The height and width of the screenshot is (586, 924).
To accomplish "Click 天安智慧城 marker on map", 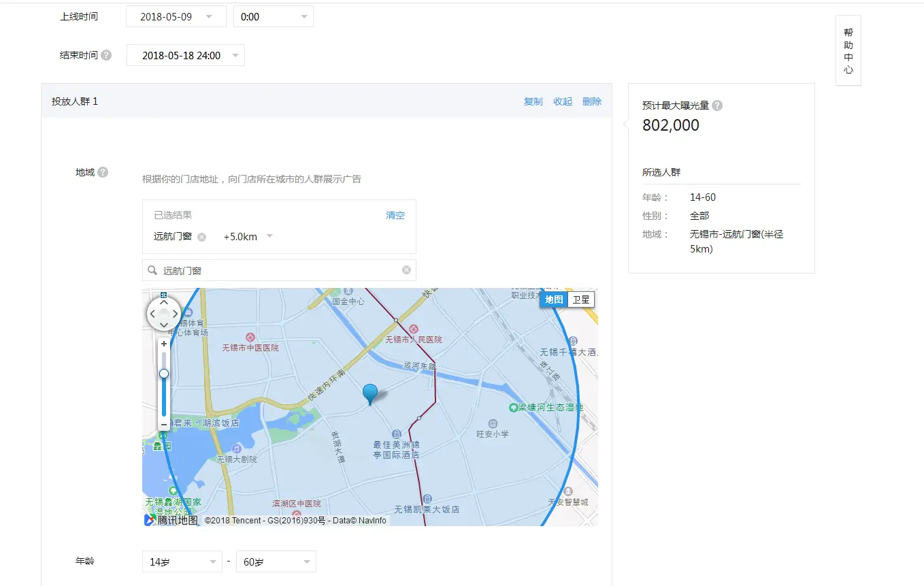I will [569, 491].
